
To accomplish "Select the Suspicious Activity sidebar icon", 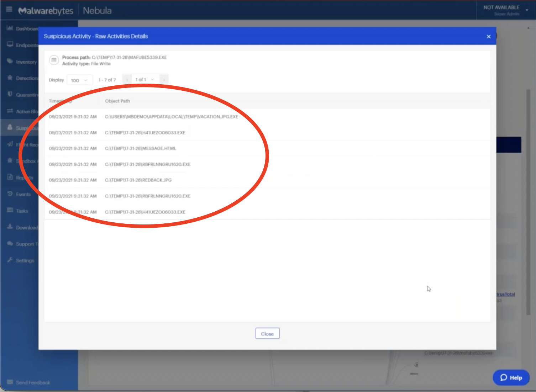I will tap(10, 127).
